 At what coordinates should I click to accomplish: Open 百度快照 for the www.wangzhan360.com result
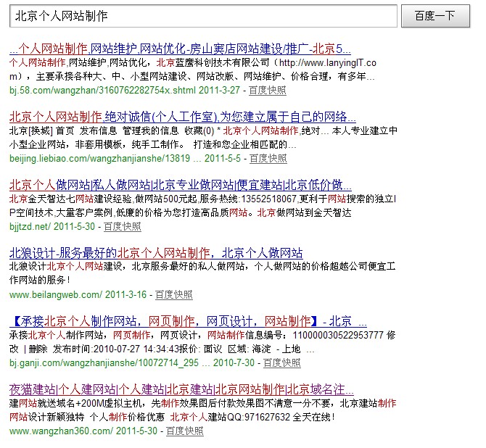(x=184, y=431)
